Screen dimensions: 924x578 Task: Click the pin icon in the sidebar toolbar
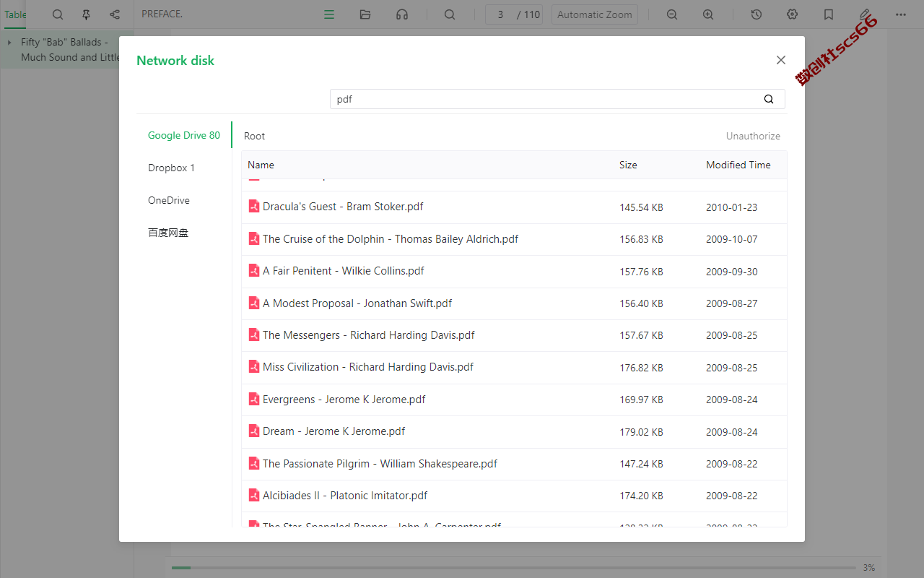tap(87, 14)
